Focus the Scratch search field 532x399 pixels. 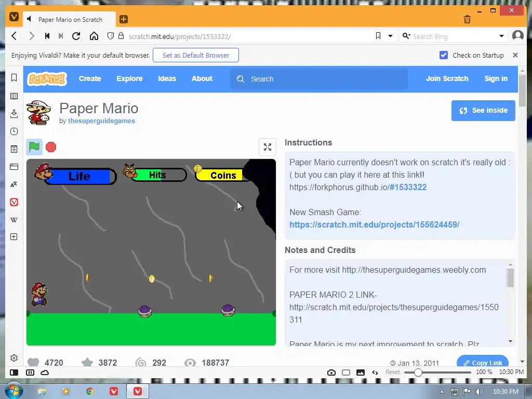[319, 79]
